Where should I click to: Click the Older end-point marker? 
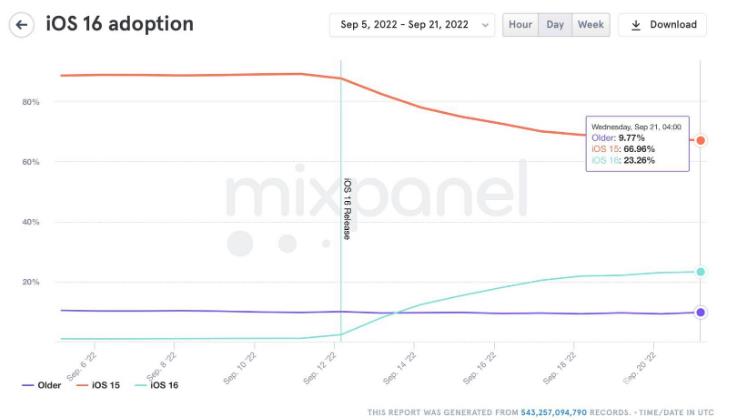pos(701,313)
